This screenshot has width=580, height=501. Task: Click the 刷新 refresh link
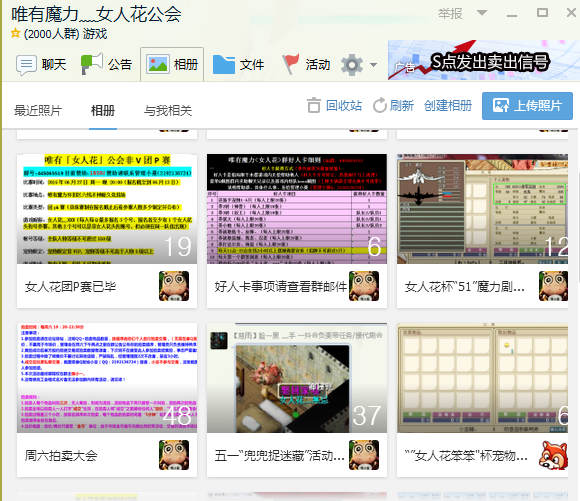(x=401, y=105)
